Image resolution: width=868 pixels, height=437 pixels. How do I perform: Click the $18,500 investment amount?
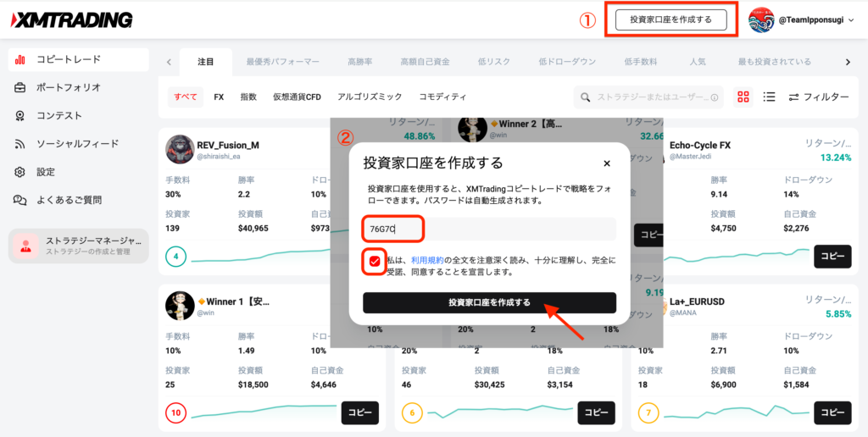click(253, 385)
